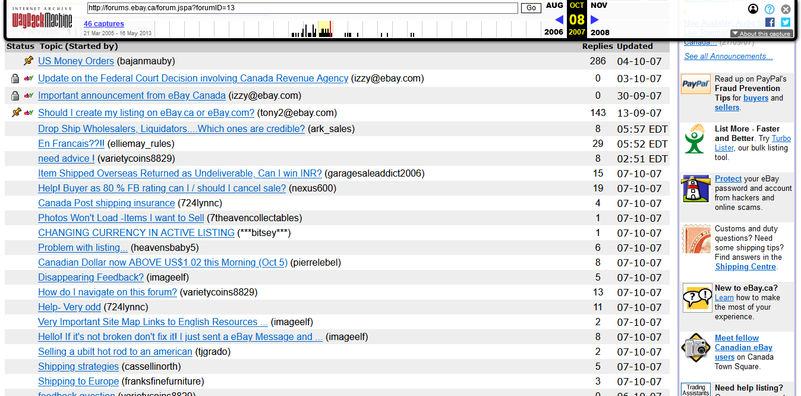This screenshot has height=396, width=801.
Task: Go to next capture with right arrow
Action: coord(595,19)
